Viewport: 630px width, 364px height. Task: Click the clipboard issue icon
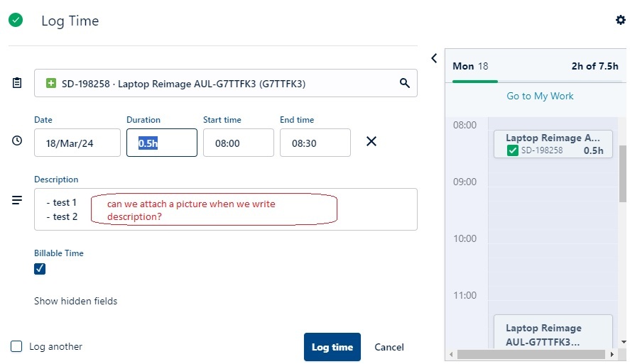(x=17, y=83)
